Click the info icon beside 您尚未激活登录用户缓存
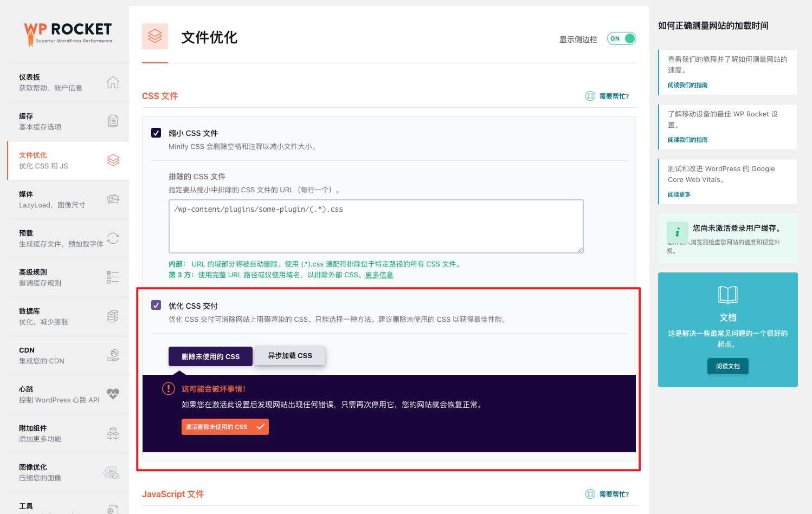Viewport: 812px width, 514px height. click(x=678, y=232)
